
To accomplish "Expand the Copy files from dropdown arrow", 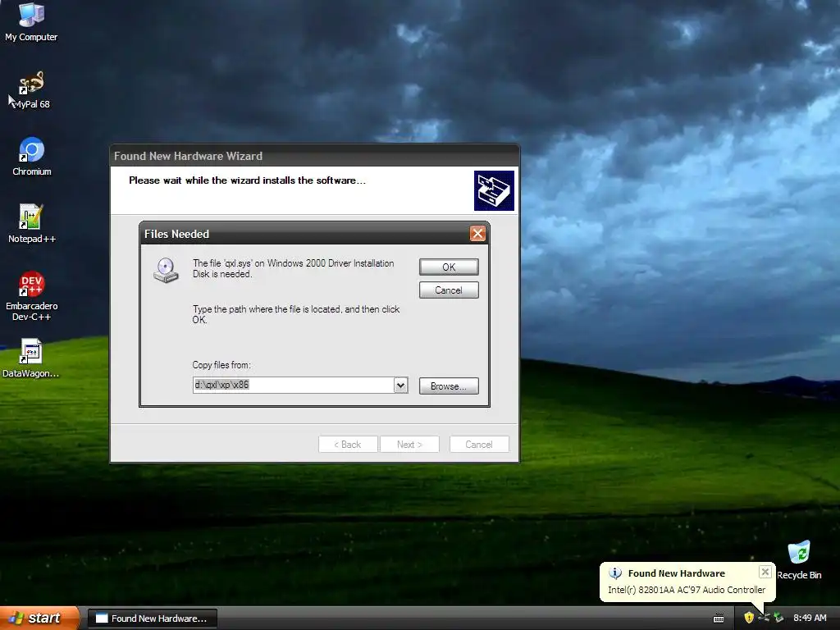I will [400, 386].
